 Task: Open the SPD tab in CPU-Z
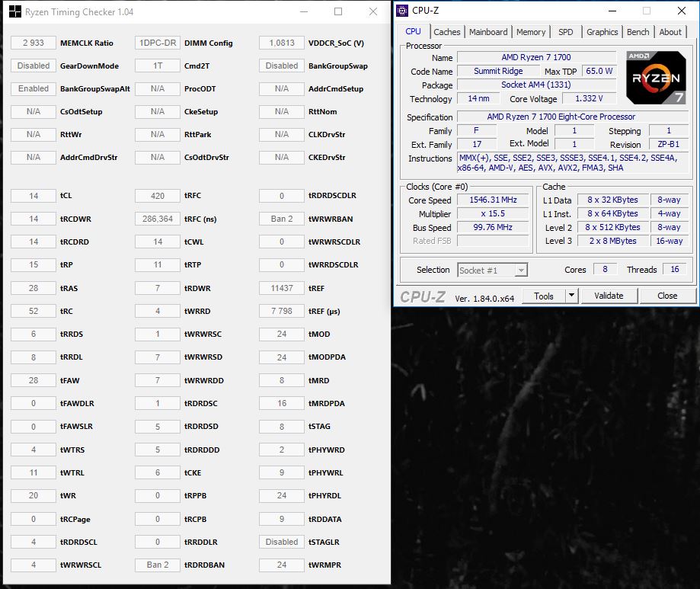coord(565,32)
